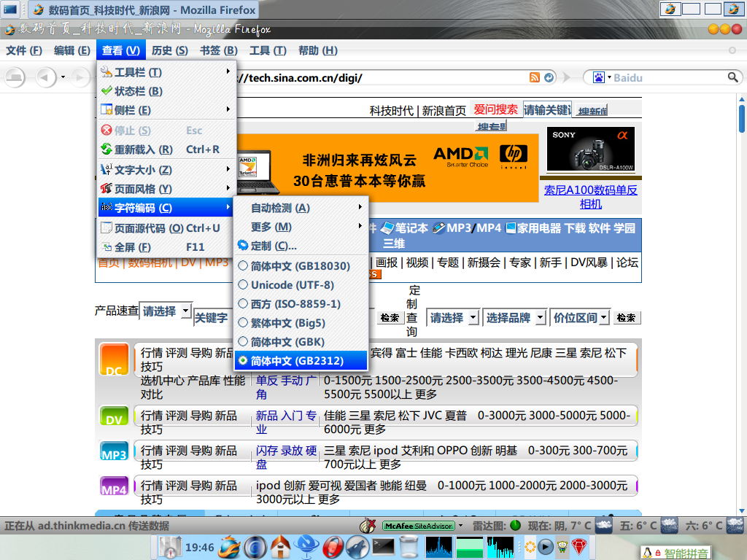Select Unicode (UTF-8) encoding
The height and width of the screenshot is (560, 747).
(301, 285)
